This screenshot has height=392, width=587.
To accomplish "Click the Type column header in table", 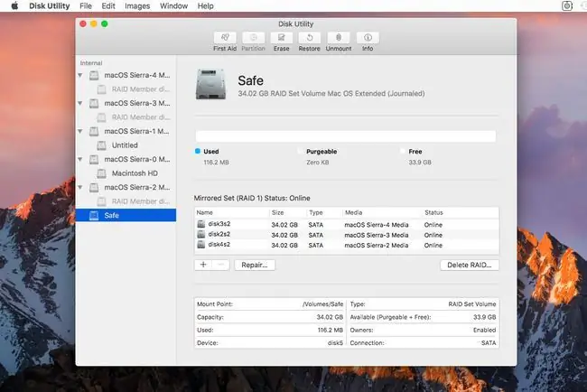I will 316,212.
